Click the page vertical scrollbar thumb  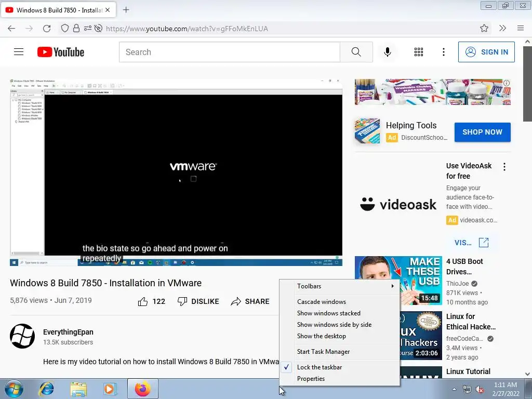coord(527,84)
